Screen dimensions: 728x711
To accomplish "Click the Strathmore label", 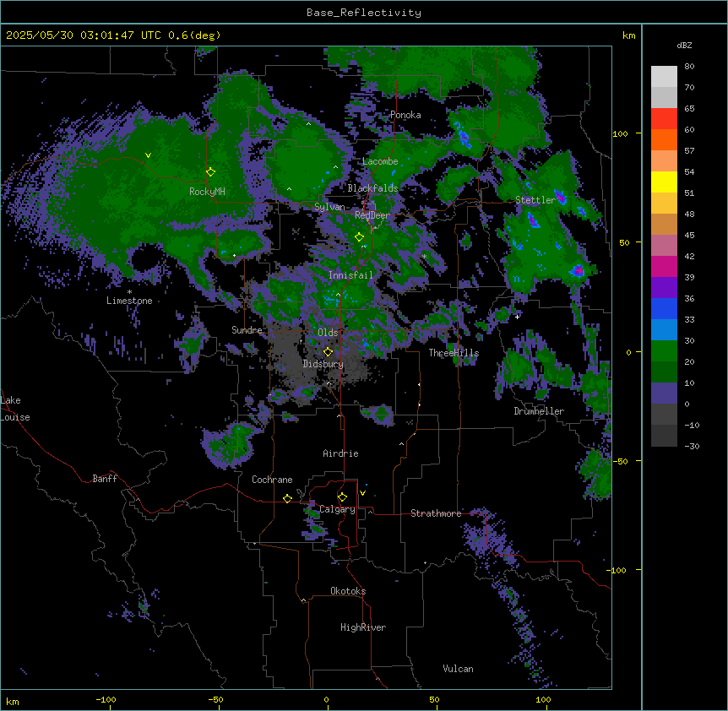I will (436, 513).
